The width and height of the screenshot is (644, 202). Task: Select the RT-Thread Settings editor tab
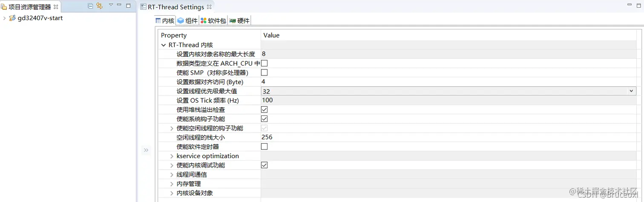coord(176,7)
